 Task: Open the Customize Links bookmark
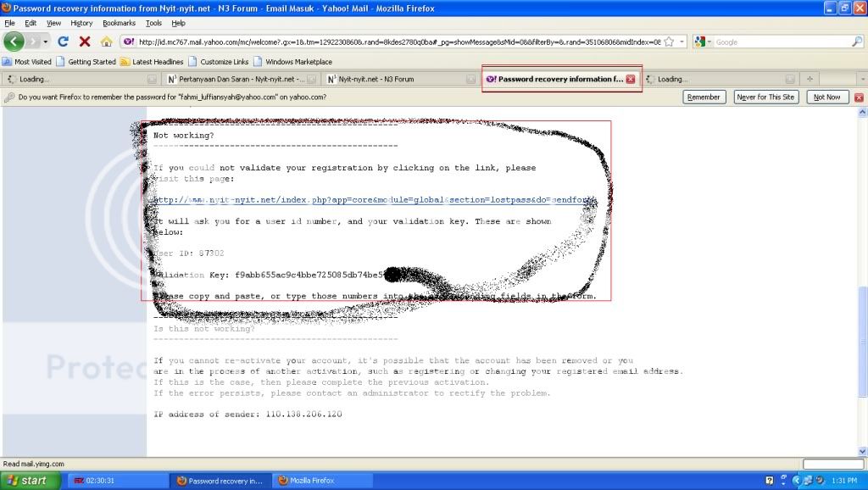click(218, 61)
